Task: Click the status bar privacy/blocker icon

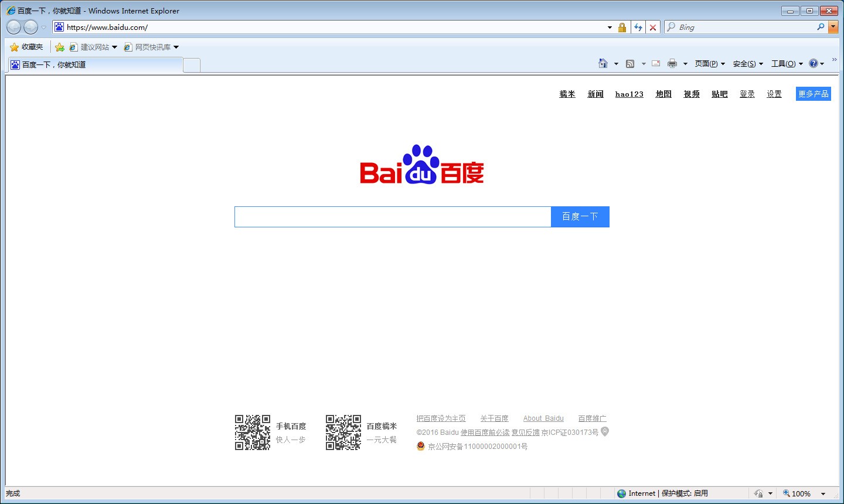Action: click(758, 493)
